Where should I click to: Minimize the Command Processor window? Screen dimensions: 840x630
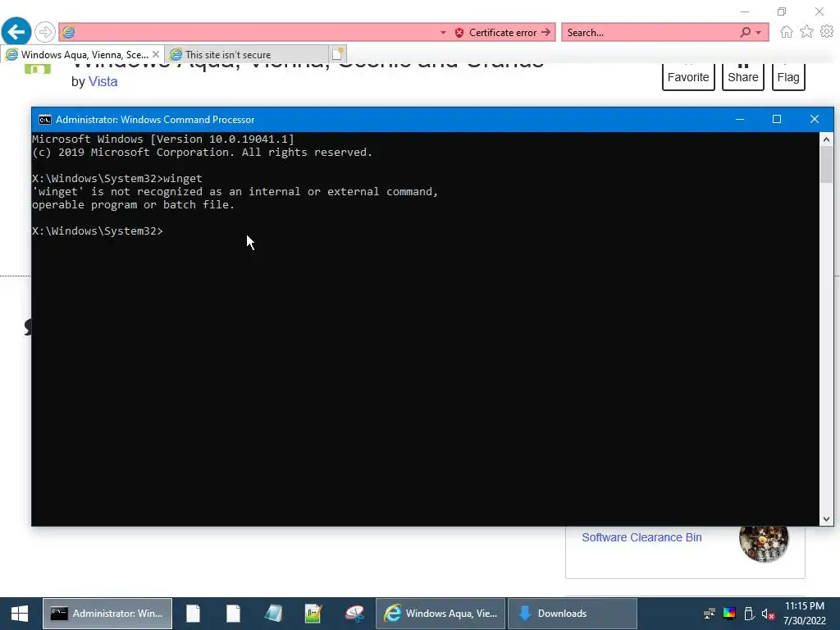click(x=740, y=119)
